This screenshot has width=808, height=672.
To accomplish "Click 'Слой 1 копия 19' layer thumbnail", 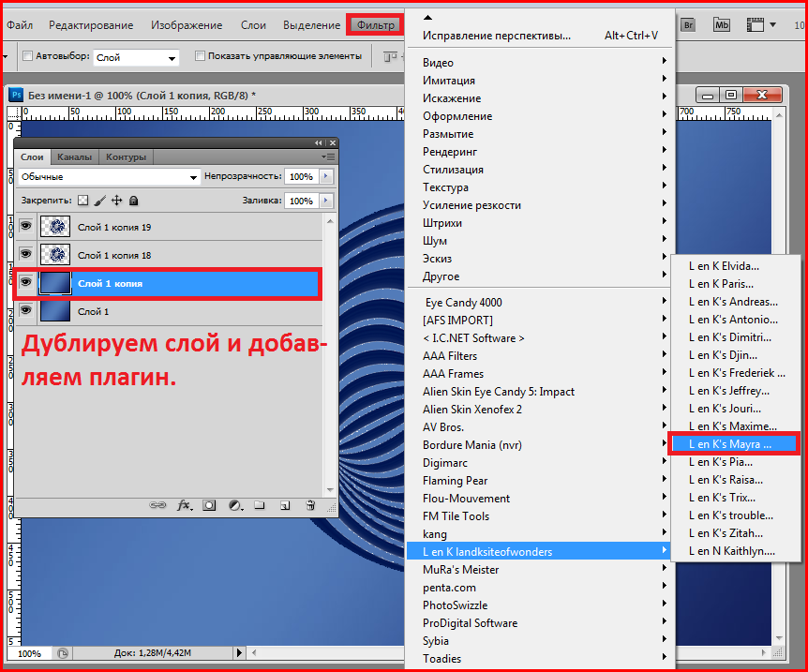I will coord(55,226).
